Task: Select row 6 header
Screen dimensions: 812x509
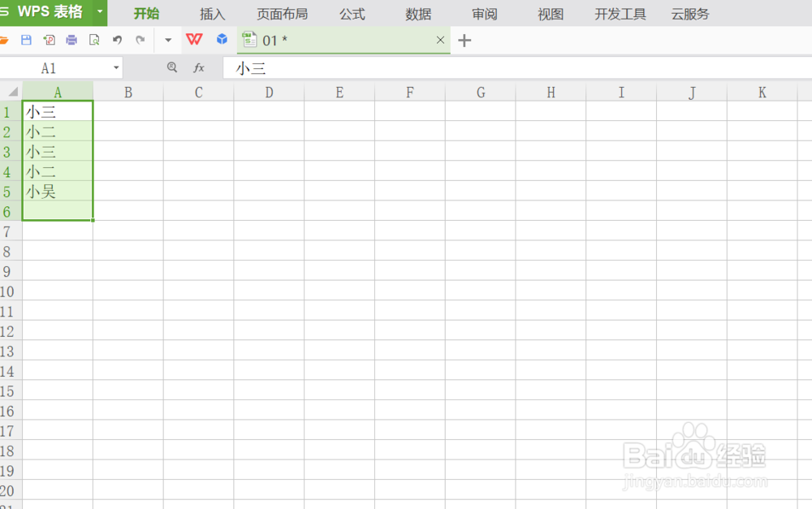Action: [x=11, y=211]
